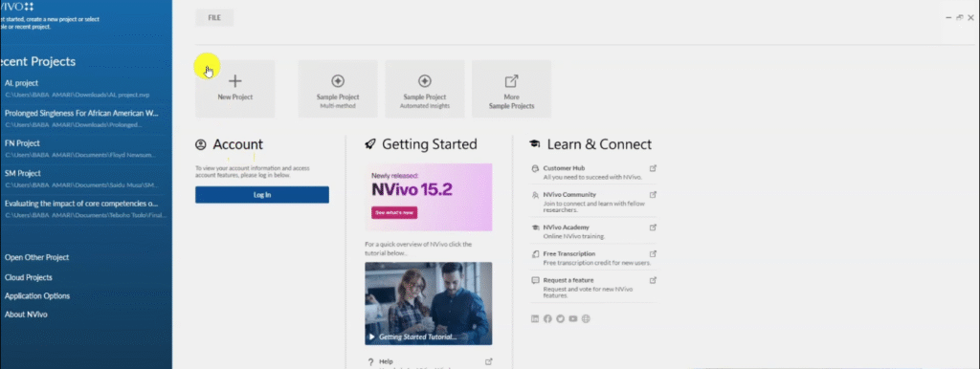Click See what's new on NVivo 15.2 banner

point(394,213)
